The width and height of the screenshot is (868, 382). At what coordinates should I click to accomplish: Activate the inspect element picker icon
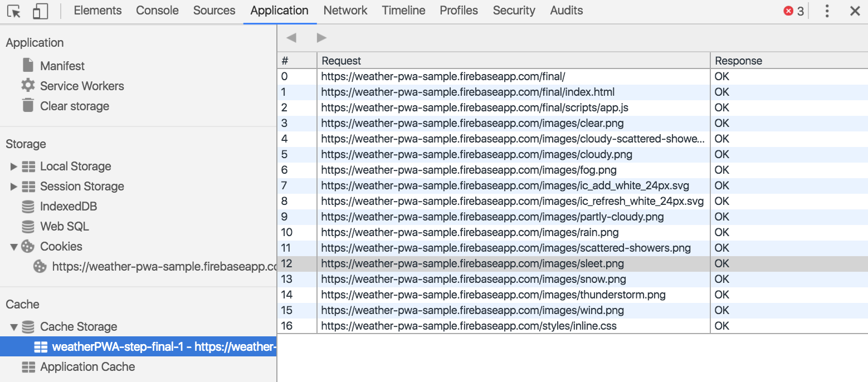coord(14,11)
